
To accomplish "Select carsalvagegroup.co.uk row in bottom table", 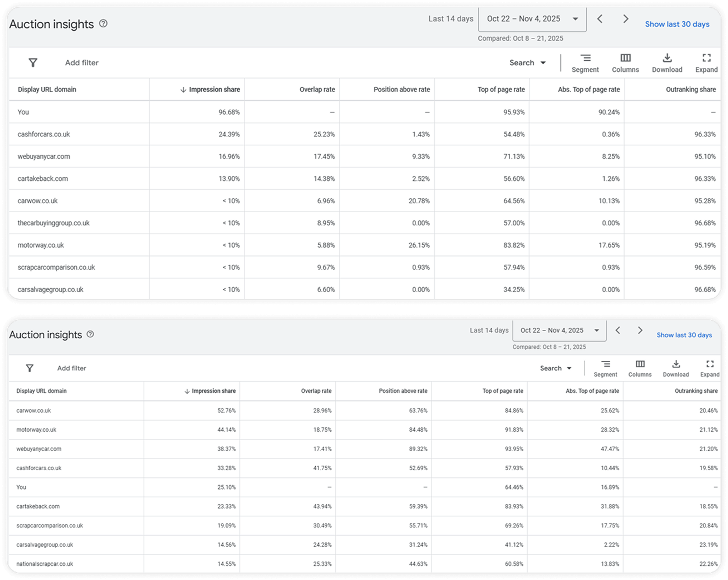I will (x=365, y=545).
